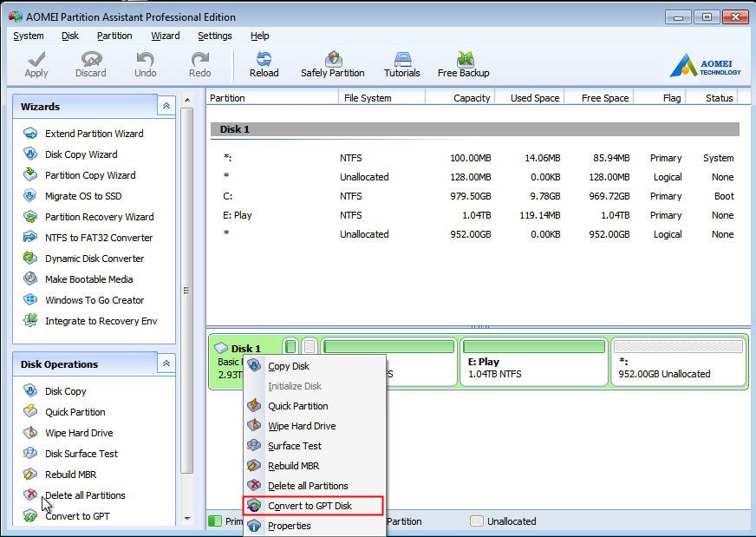The height and width of the screenshot is (537, 756).
Task: Select Delete all Partitions context menu entry
Action: pos(315,486)
